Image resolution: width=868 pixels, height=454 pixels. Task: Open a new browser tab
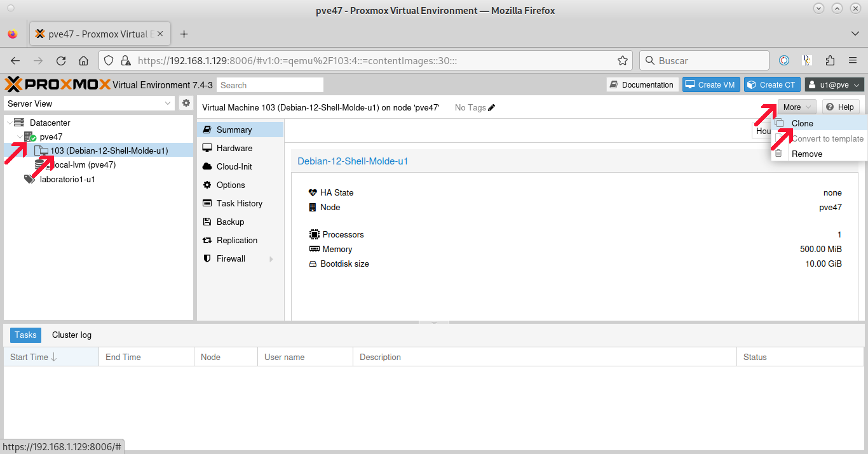[x=184, y=34]
